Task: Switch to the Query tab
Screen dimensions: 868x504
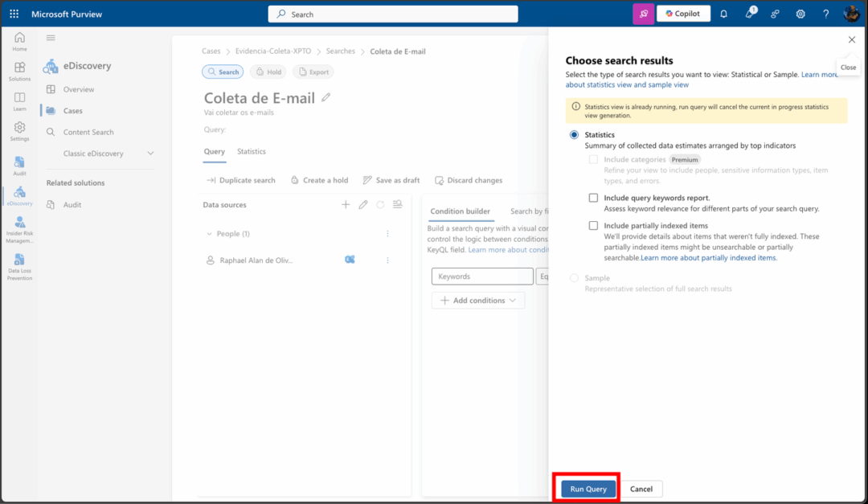Action: point(215,151)
